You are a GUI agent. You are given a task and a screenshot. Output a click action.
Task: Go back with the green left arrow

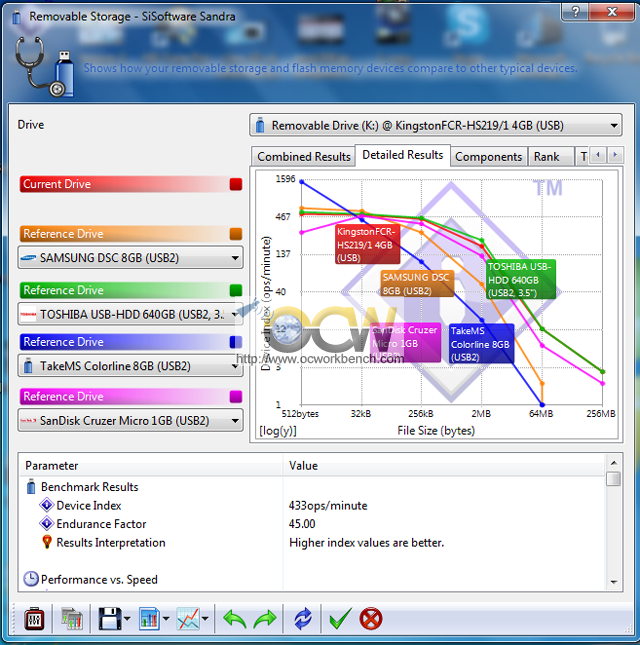pos(235,619)
